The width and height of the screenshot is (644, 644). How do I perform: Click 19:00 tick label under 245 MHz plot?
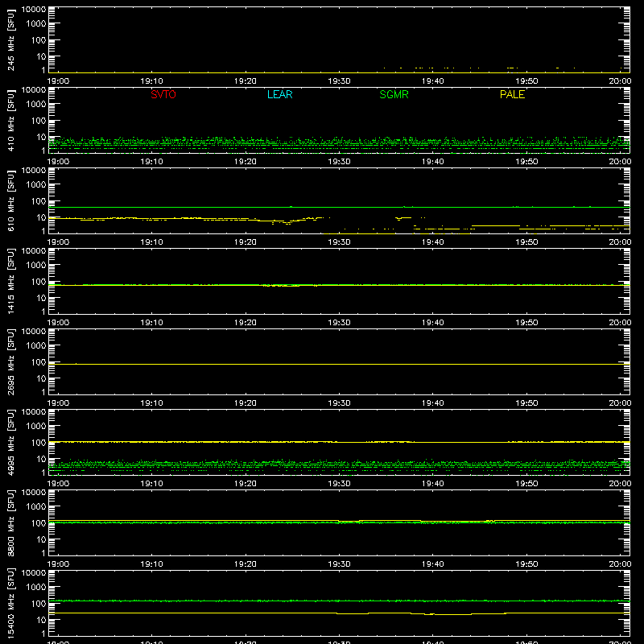click(58, 81)
